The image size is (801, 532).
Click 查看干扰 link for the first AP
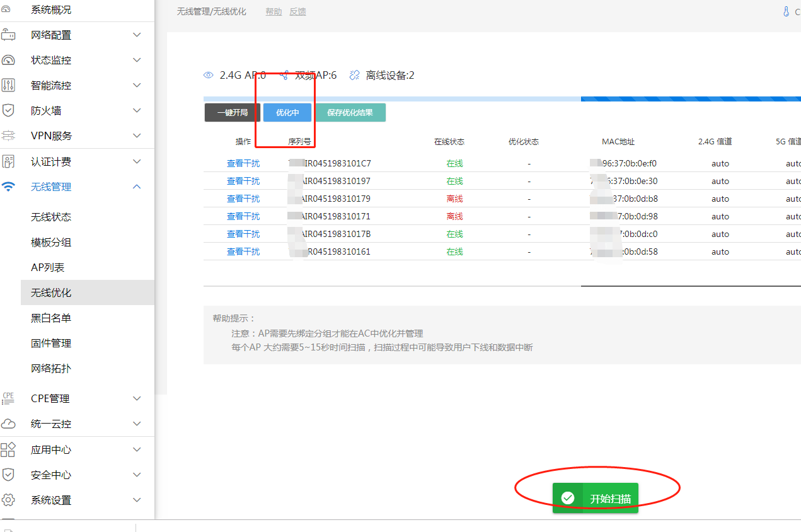click(243, 163)
